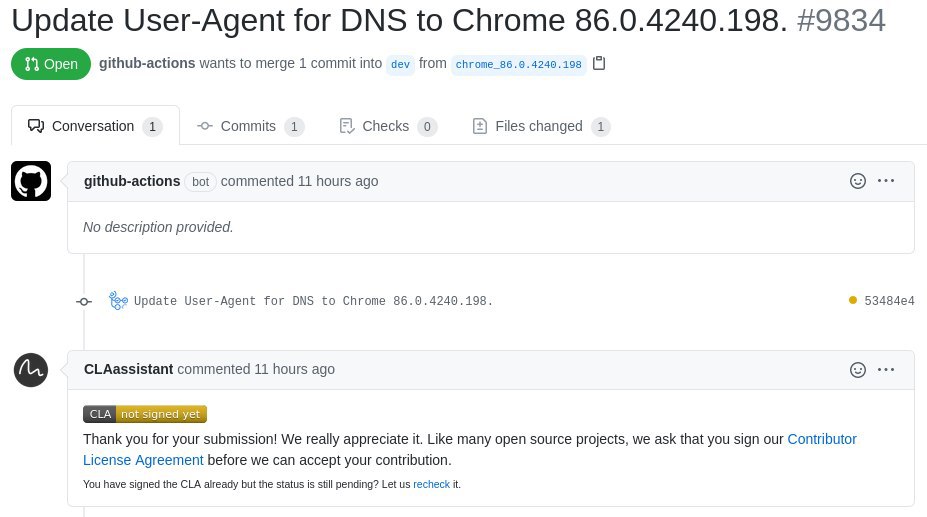Screen dimensions: 927x517
Task: Switch to the Conversation tab
Action: [x=95, y=126]
